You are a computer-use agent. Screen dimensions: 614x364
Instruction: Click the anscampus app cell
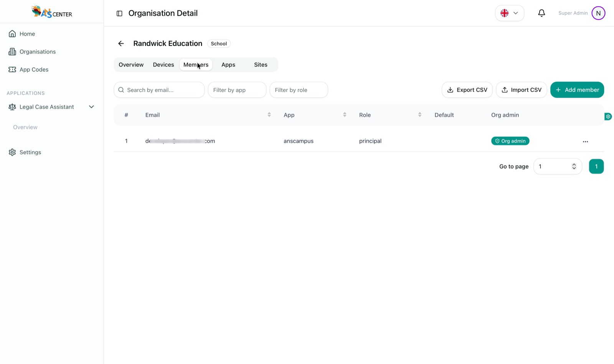click(x=299, y=141)
